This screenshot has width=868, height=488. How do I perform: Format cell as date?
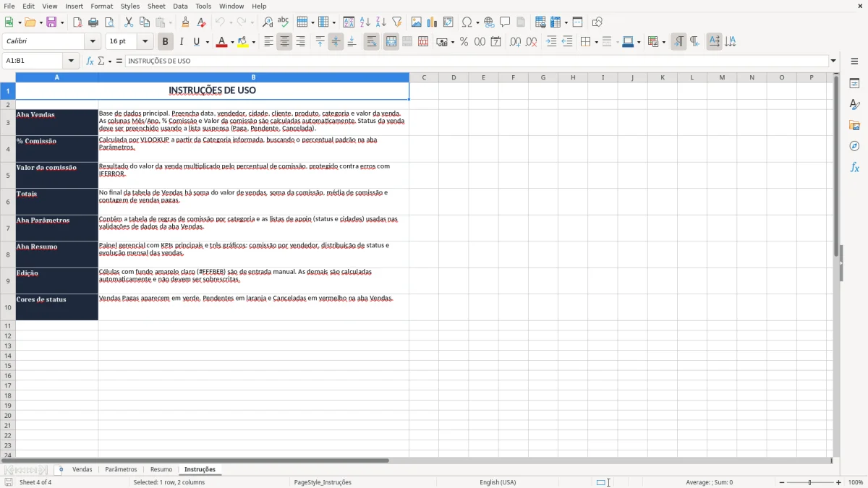tap(495, 42)
